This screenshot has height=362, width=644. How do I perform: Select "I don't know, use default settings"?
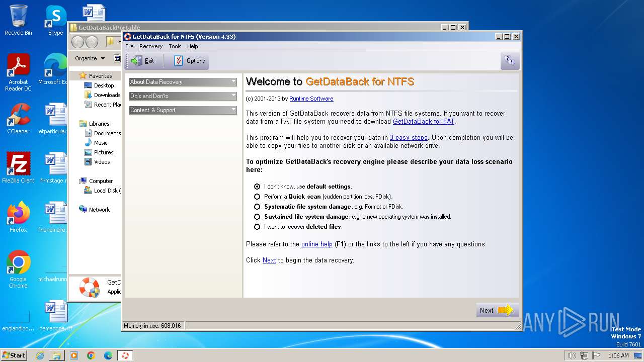pyautogui.click(x=303, y=187)
